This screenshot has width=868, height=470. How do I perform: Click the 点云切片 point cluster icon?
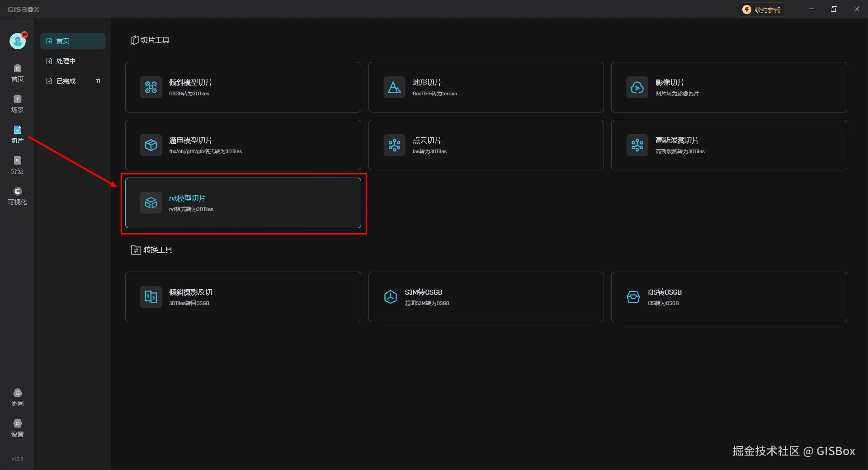[x=394, y=145]
